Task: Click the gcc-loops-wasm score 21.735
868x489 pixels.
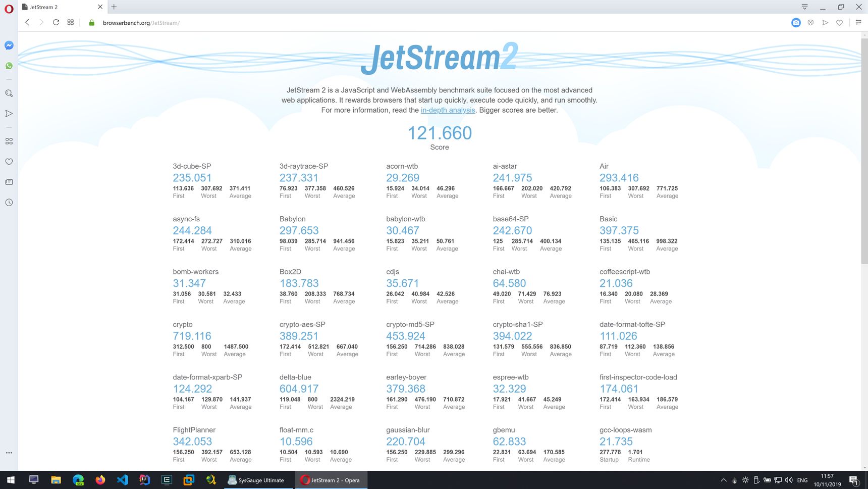Action: coord(616,442)
